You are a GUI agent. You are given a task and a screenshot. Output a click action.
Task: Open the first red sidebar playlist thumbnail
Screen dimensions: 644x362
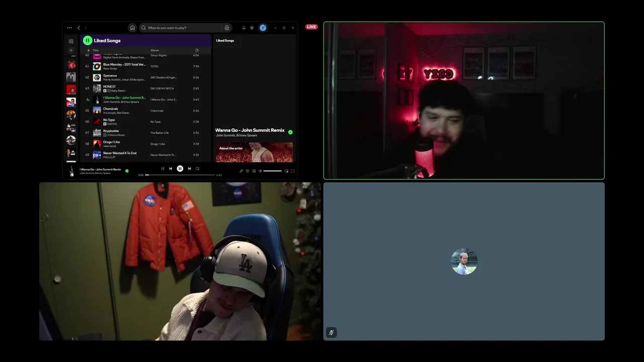pos(71,64)
